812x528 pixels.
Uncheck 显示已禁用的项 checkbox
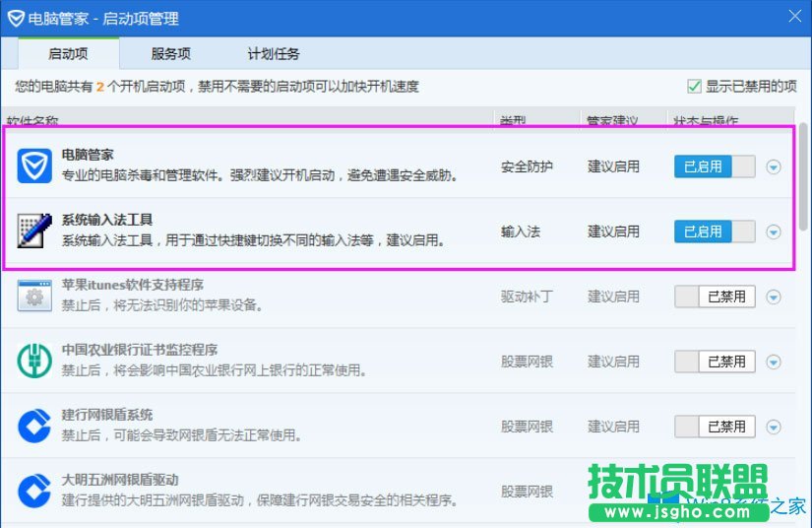[694, 86]
